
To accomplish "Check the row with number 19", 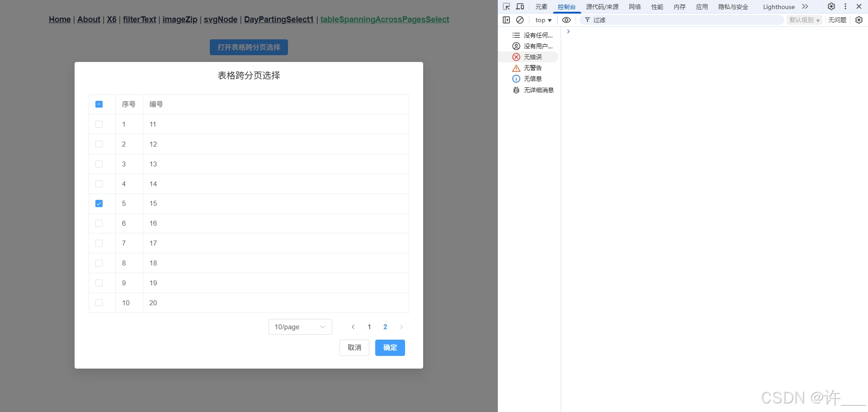I will (x=99, y=283).
